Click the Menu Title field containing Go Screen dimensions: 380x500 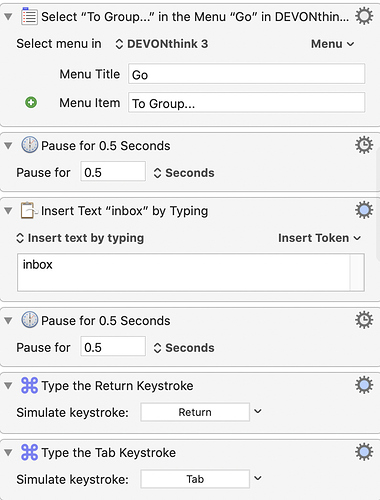coord(246,74)
